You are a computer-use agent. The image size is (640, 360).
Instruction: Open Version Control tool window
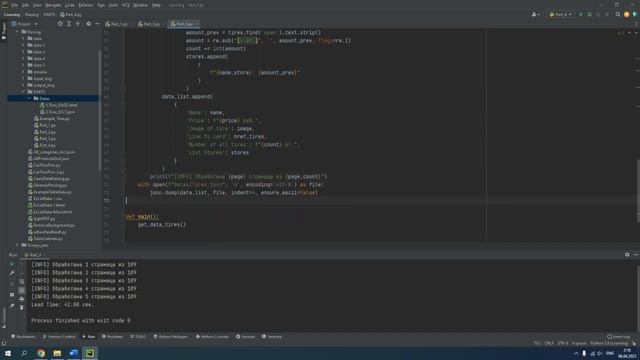coord(59,337)
